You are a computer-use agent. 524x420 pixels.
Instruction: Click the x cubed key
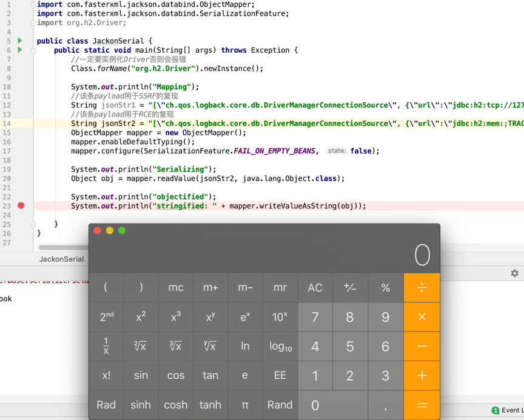point(176,317)
